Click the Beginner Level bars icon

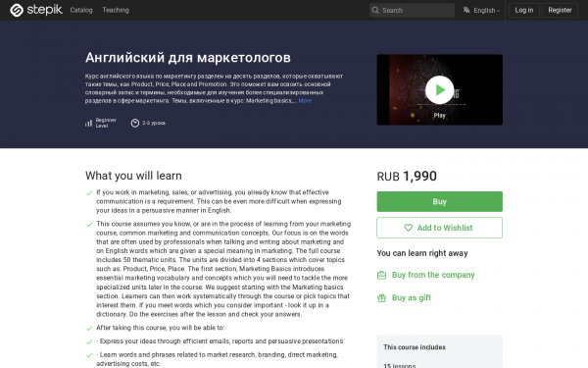click(x=88, y=123)
